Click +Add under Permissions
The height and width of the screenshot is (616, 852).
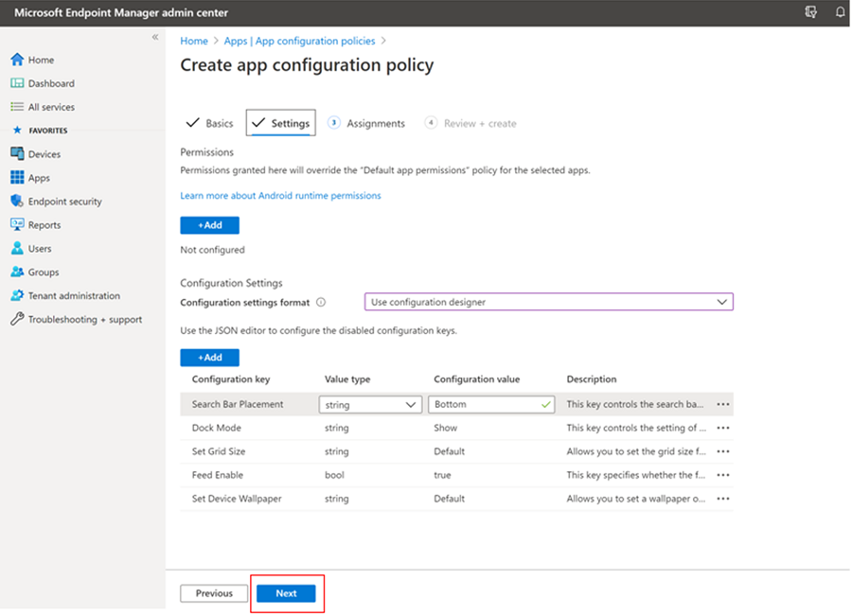[210, 225]
